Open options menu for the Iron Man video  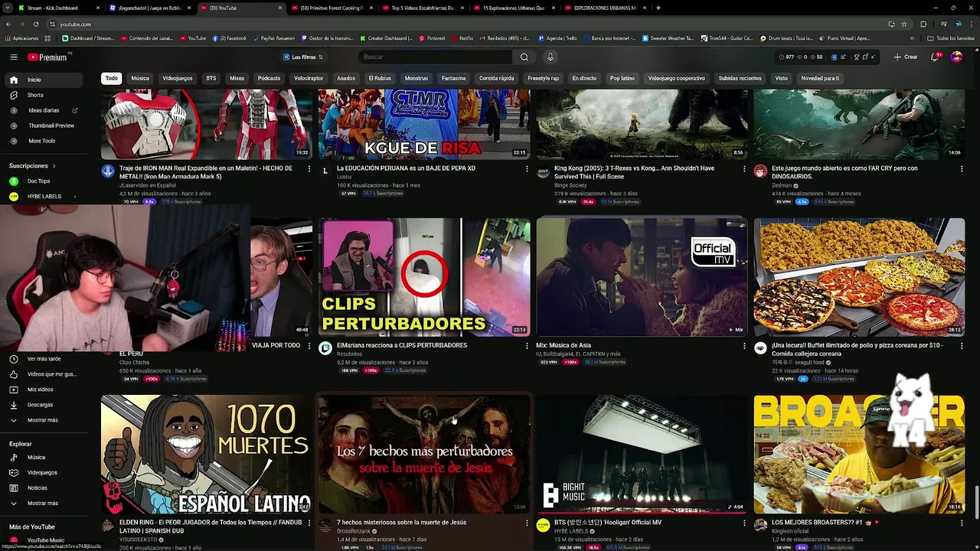click(x=309, y=168)
